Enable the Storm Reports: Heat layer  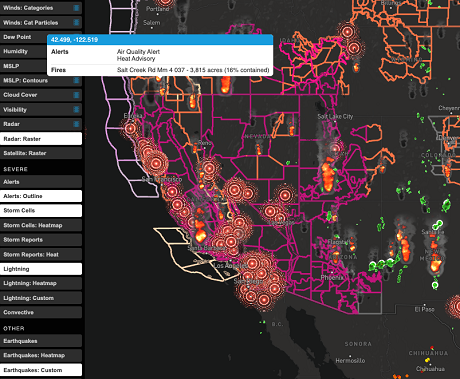pyautogui.click(x=41, y=255)
